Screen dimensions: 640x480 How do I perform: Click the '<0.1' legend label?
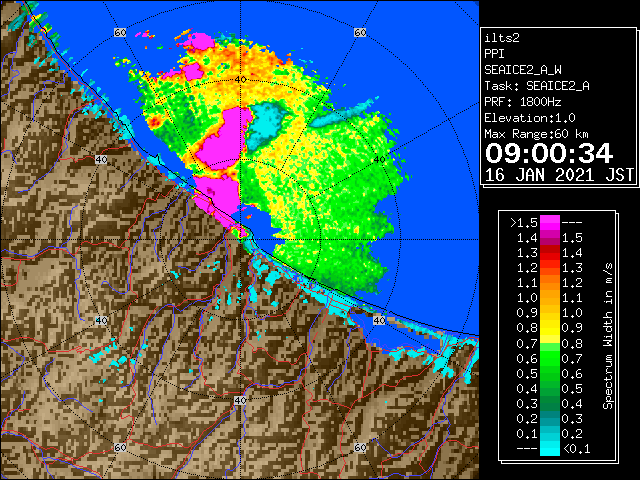click(576, 449)
